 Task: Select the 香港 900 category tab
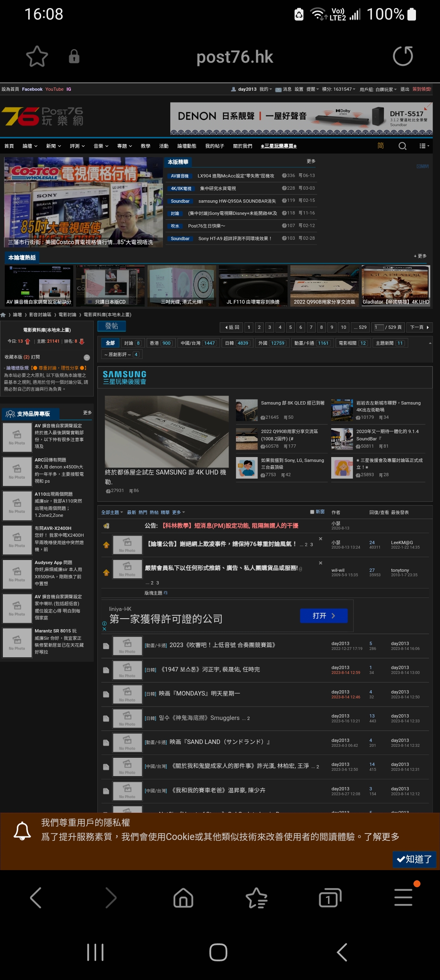click(161, 343)
